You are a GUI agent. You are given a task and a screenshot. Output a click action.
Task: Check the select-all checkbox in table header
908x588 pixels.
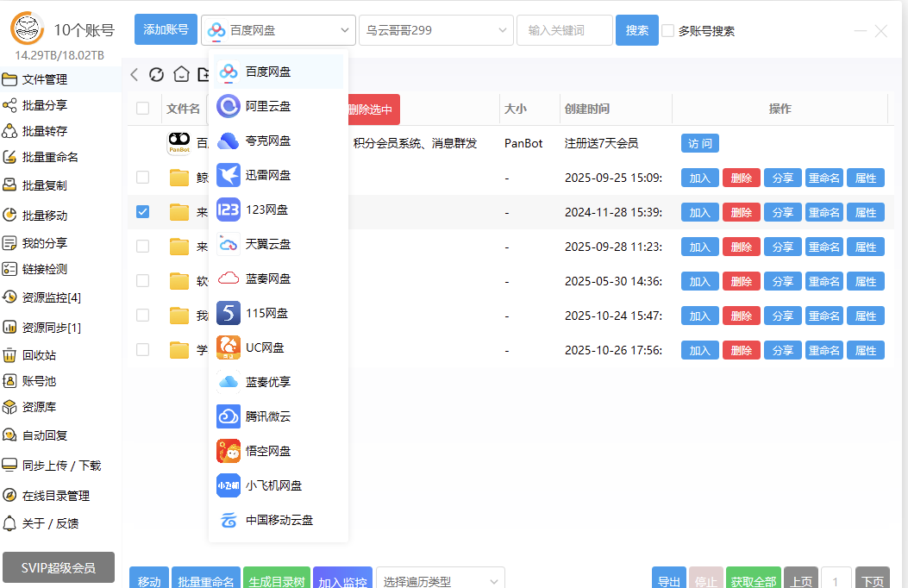[x=143, y=108]
